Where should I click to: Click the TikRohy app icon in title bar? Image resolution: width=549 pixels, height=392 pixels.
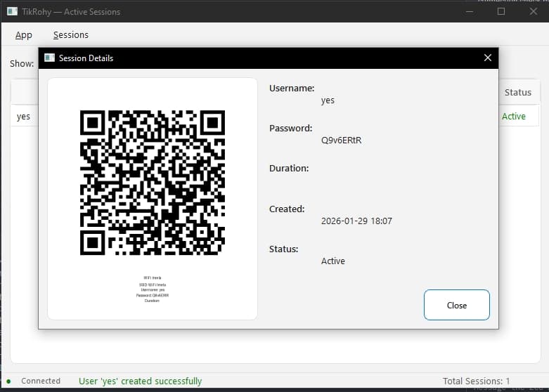(12, 11)
